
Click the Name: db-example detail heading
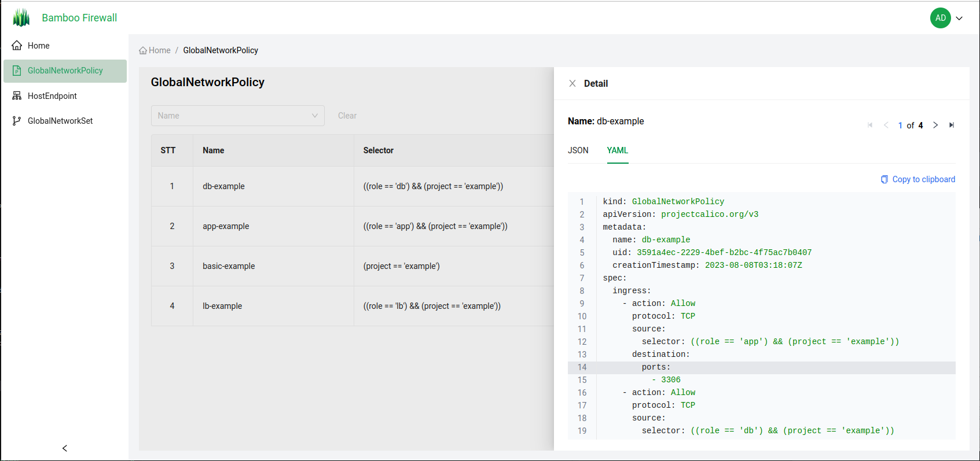[x=605, y=121]
